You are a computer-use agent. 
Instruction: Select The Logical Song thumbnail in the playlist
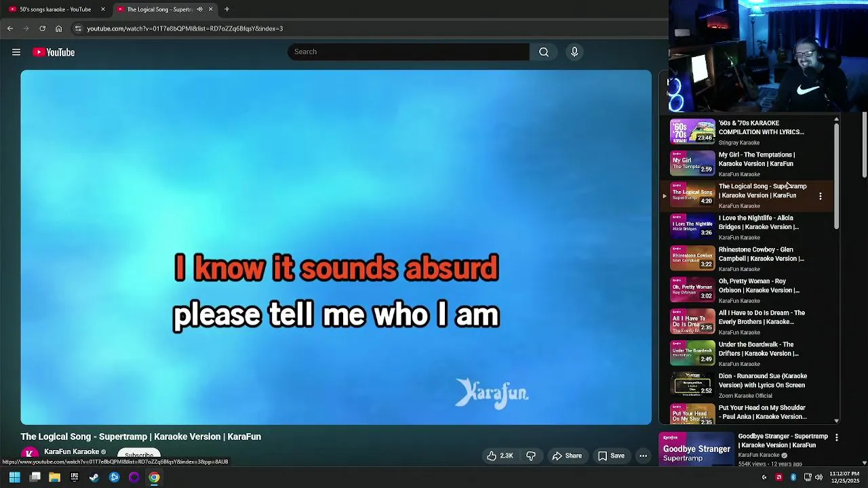click(692, 195)
